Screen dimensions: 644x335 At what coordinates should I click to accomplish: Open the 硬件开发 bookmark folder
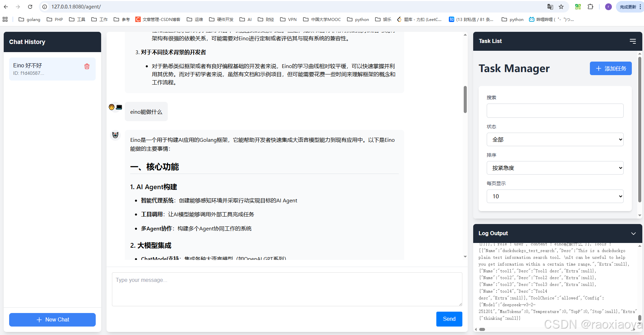(221, 19)
